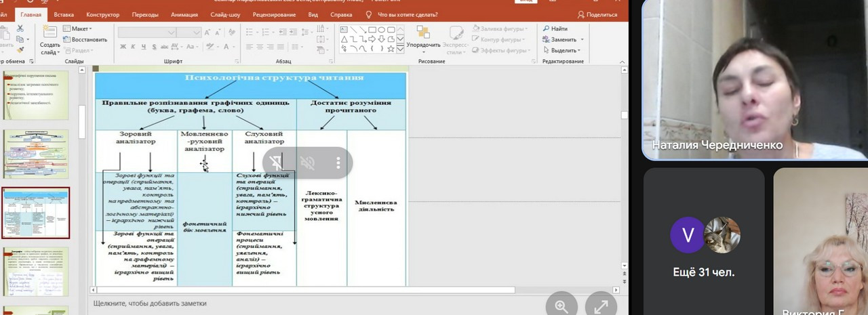Toggle bold Ж formatting
The width and height of the screenshot is (868, 315).
click(123, 47)
